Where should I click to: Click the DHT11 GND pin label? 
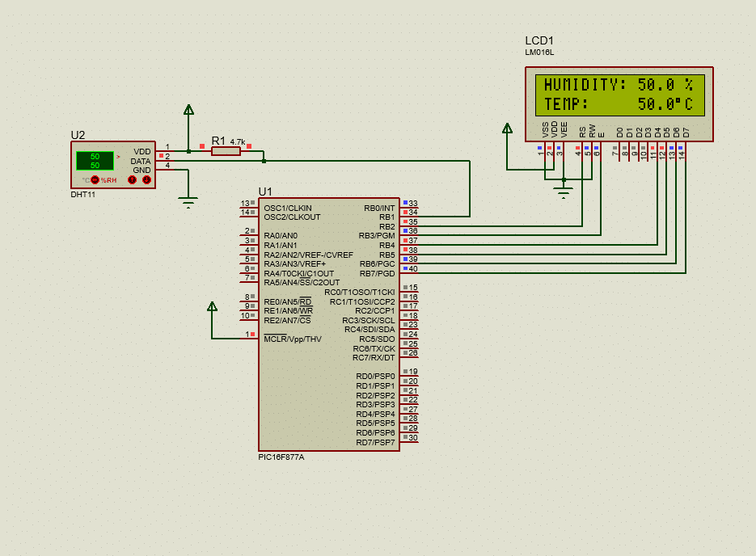(x=141, y=170)
